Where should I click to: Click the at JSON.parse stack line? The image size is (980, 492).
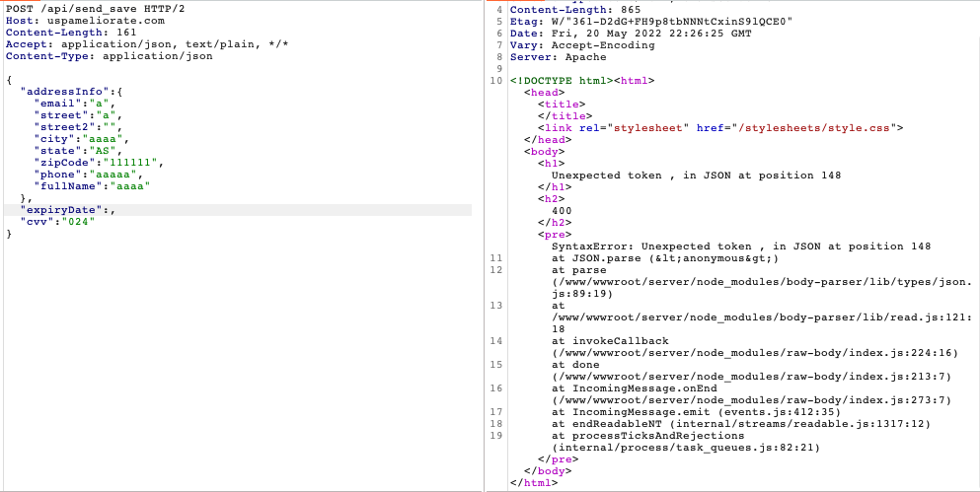pyautogui.click(x=665, y=258)
